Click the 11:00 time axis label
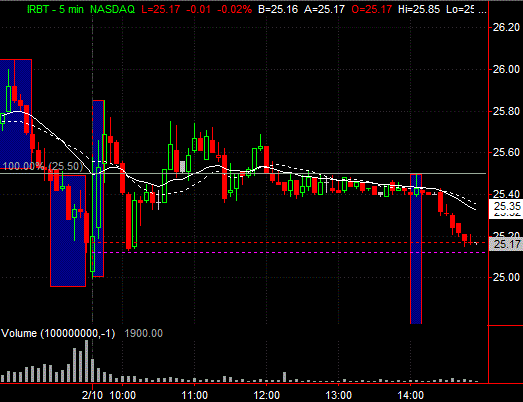The image size is (523, 402). [x=194, y=395]
